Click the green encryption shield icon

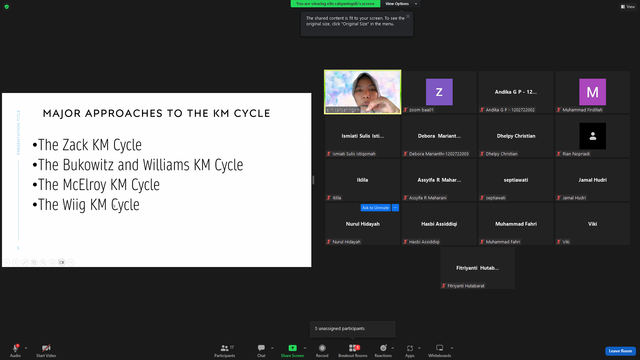click(7, 7)
